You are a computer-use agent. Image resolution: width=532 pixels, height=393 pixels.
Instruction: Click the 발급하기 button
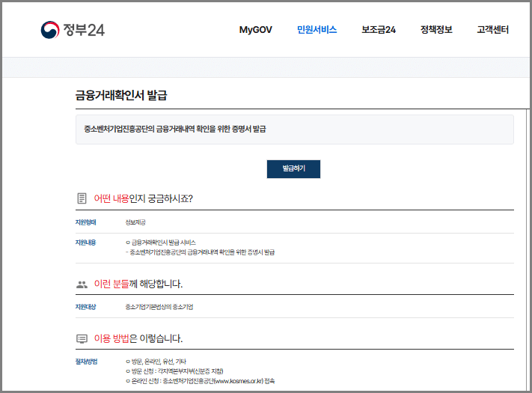(293, 169)
